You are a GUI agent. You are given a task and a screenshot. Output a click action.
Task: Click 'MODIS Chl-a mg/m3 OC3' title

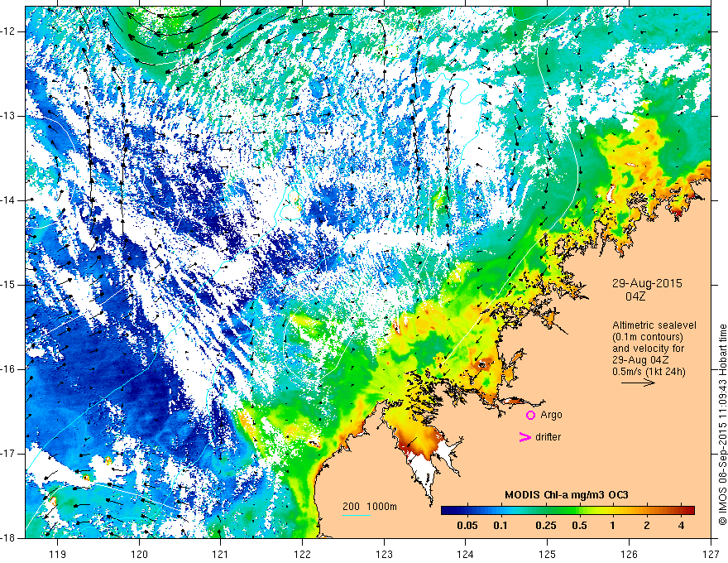(567, 495)
